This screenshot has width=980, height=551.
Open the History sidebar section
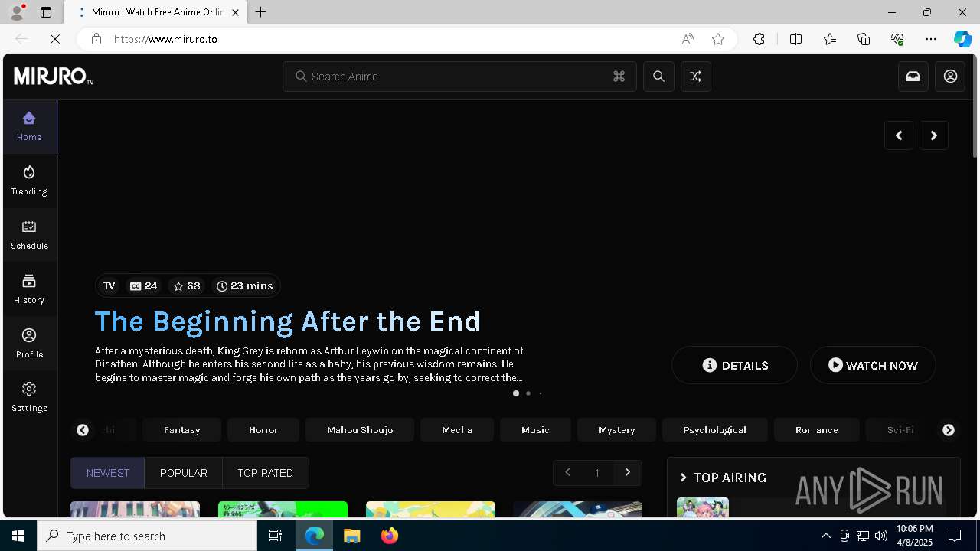pyautogui.click(x=29, y=289)
